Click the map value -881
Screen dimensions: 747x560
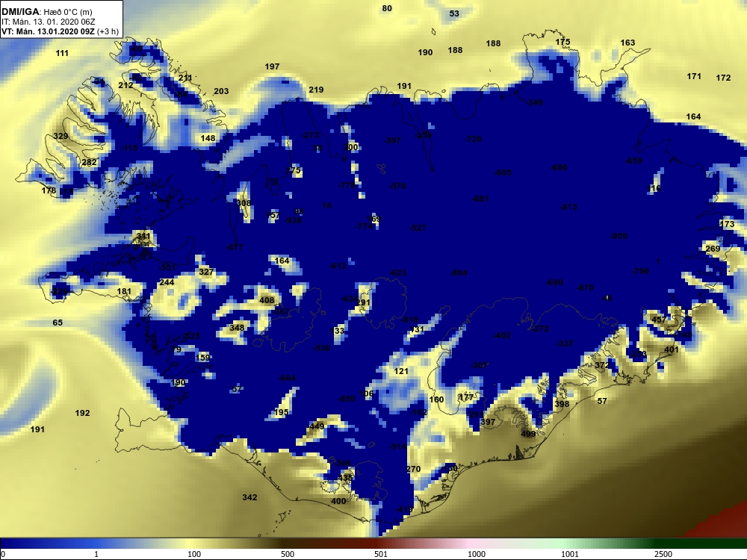pos(480,199)
